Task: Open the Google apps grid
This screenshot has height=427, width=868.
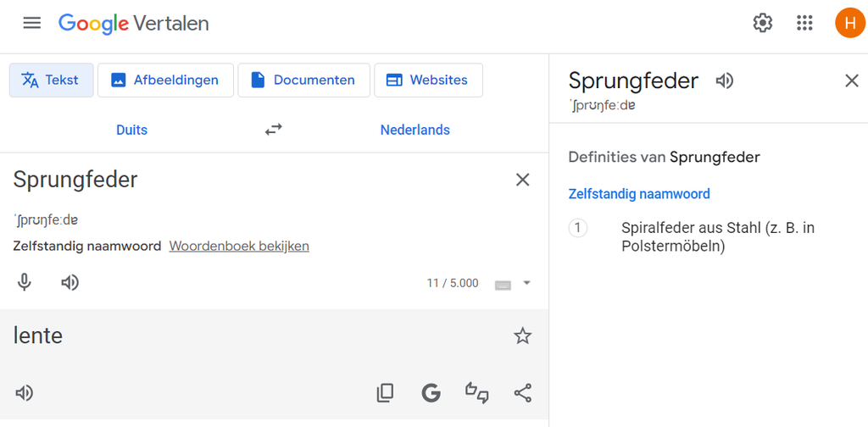Action: [x=804, y=23]
